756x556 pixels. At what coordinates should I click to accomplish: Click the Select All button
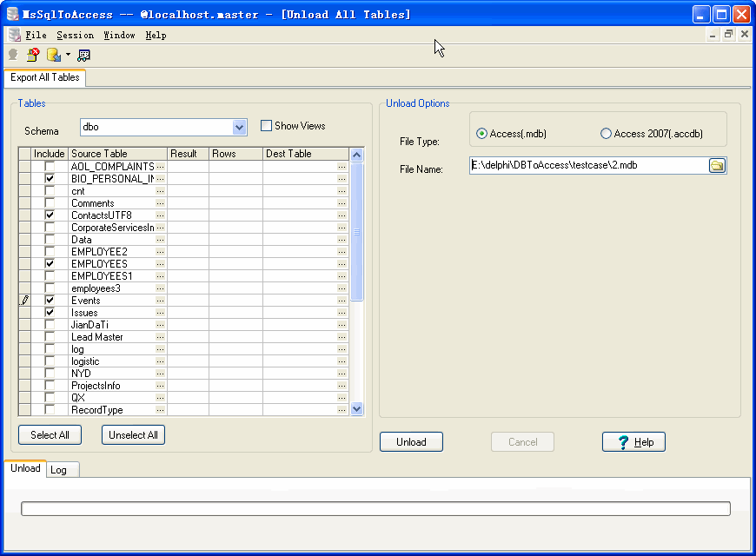(50, 435)
